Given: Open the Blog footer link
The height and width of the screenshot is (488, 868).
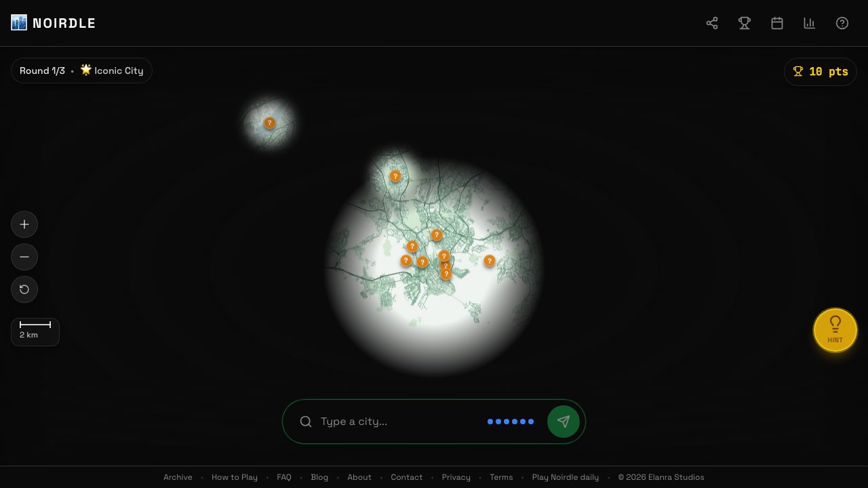Looking at the screenshot, I should 319,477.
